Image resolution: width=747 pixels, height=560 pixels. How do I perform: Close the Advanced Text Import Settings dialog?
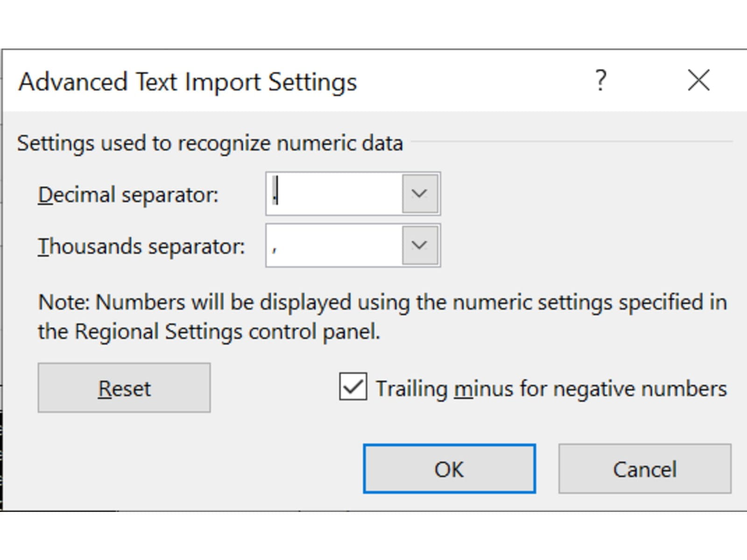[x=698, y=80]
